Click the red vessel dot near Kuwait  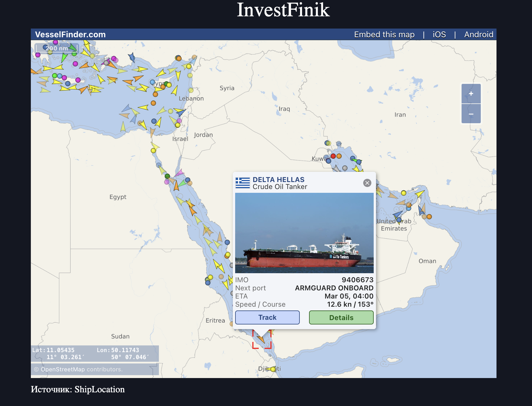pos(333,156)
